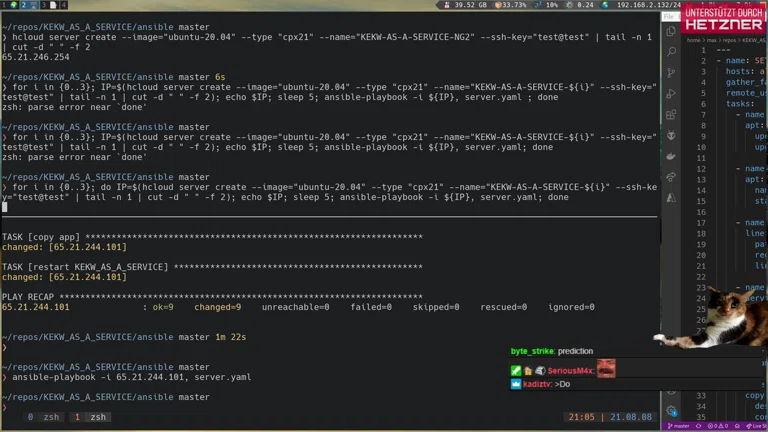Screen dimensions: 768x432
Task: Click the master branch in VS Code status bar
Action: coord(678,426)
